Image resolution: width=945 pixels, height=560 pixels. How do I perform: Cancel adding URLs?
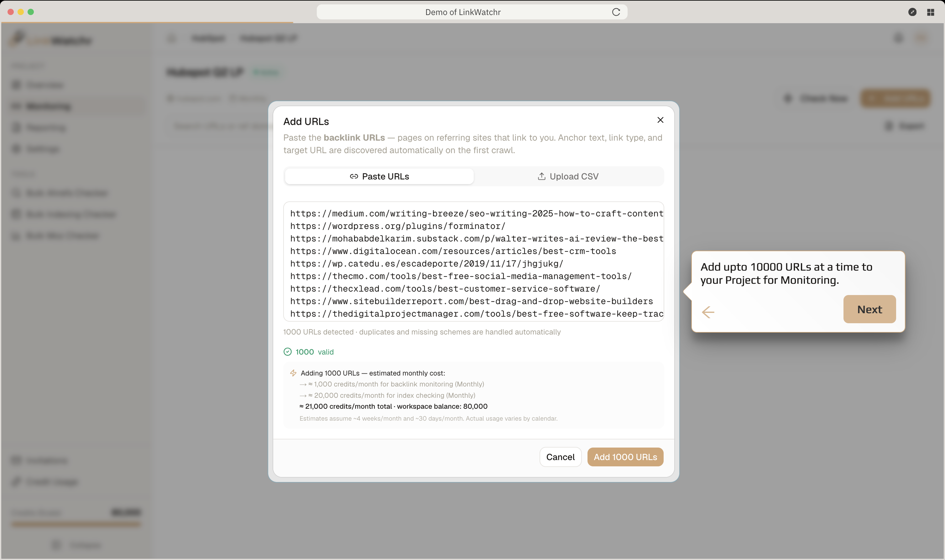point(561,457)
